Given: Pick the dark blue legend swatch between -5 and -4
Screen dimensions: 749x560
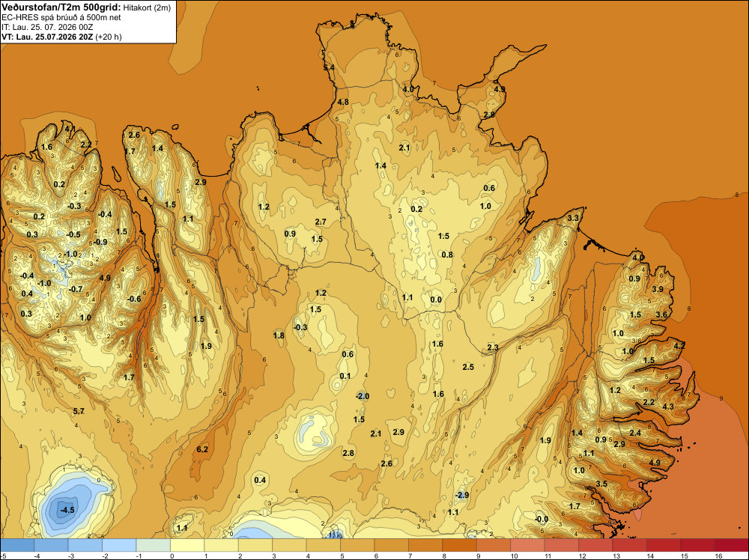Looking at the screenshot, I should [17, 545].
